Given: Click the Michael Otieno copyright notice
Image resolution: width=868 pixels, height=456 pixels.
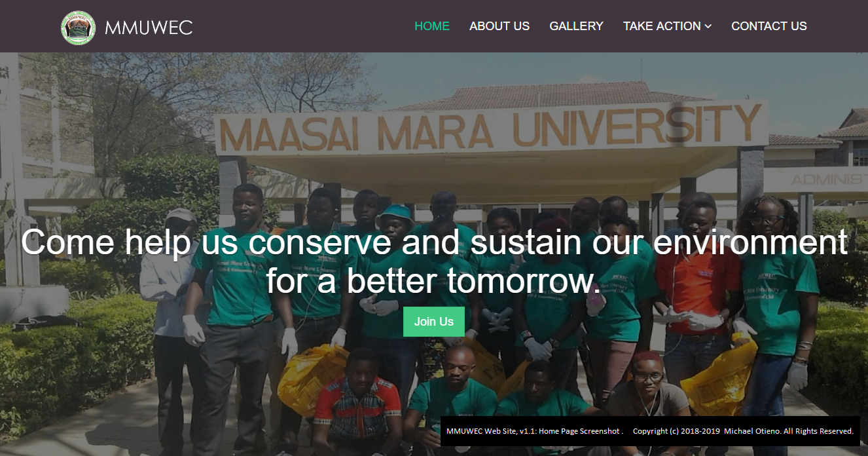Looking at the screenshot, I should coord(743,431).
